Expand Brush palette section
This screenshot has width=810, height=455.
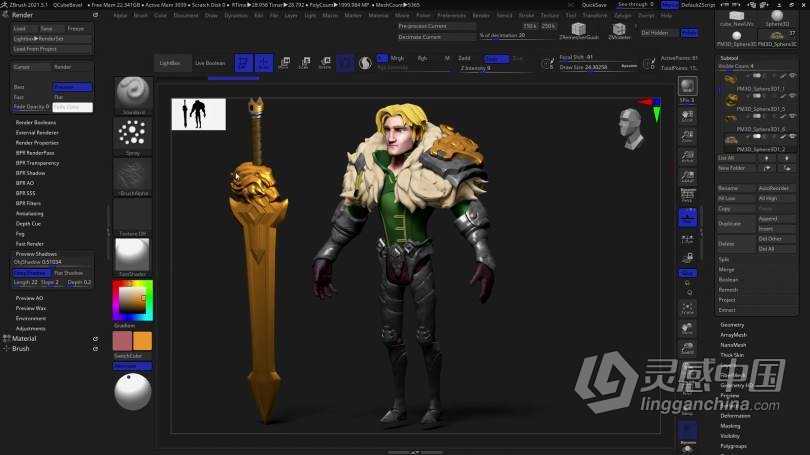click(x=21, y=349)
